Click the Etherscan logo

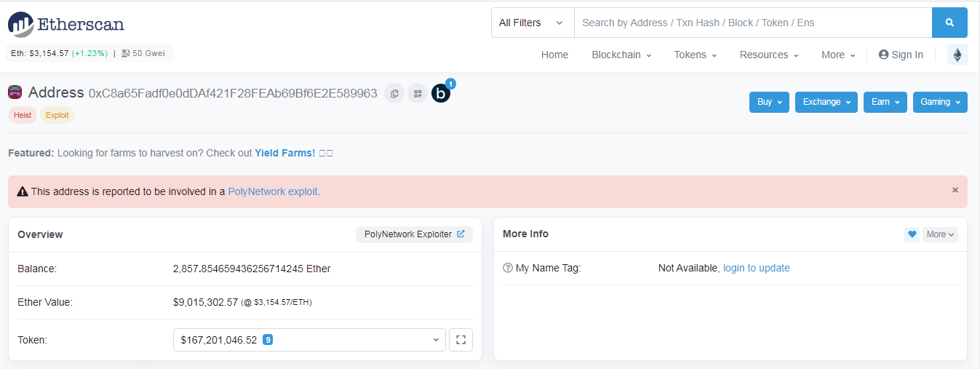[x=66, y=24]
